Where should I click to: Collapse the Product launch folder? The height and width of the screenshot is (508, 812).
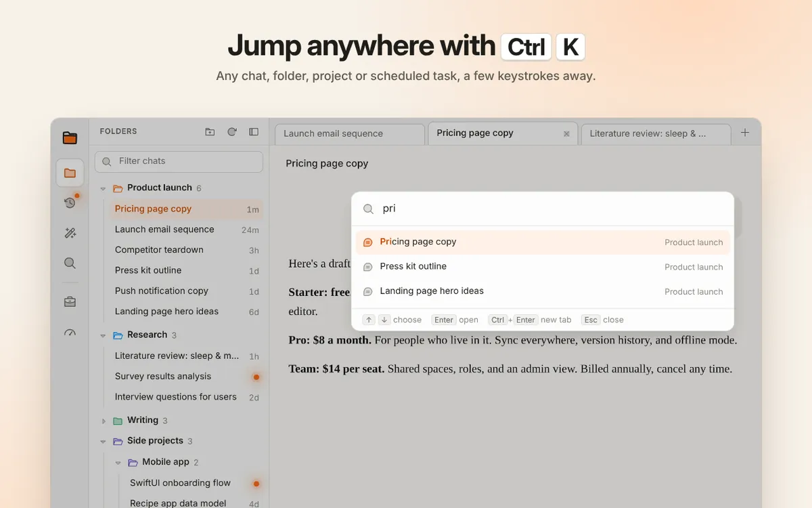[103, 188]
